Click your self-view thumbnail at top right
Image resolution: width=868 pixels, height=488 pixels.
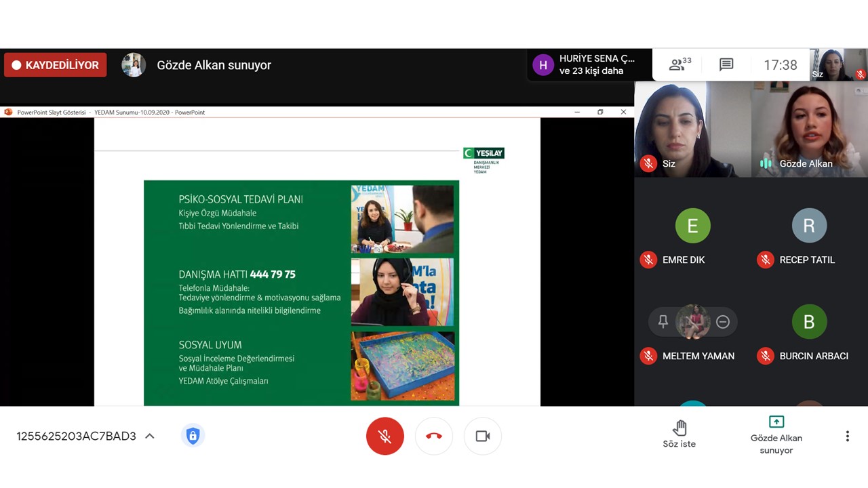tap(838, 65)
